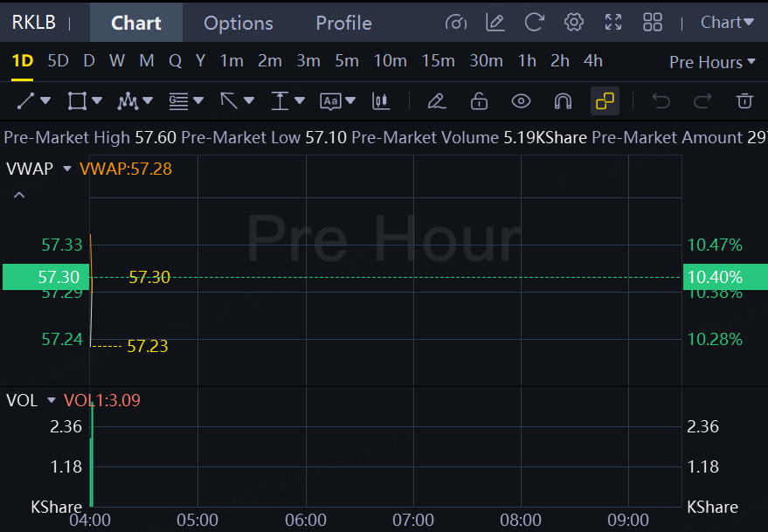
Task: Switch to the Profile tab
Action: (344, 23)
